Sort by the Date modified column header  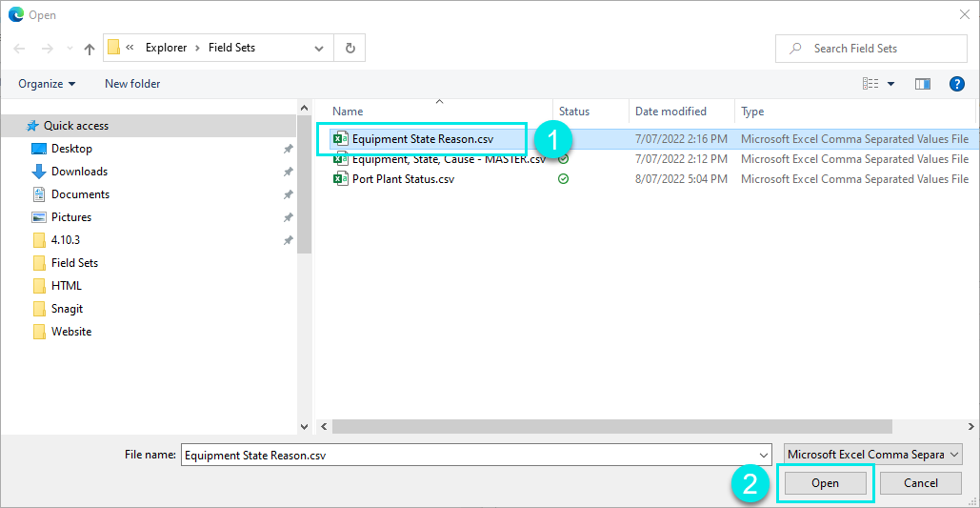[x=671, y=112]
